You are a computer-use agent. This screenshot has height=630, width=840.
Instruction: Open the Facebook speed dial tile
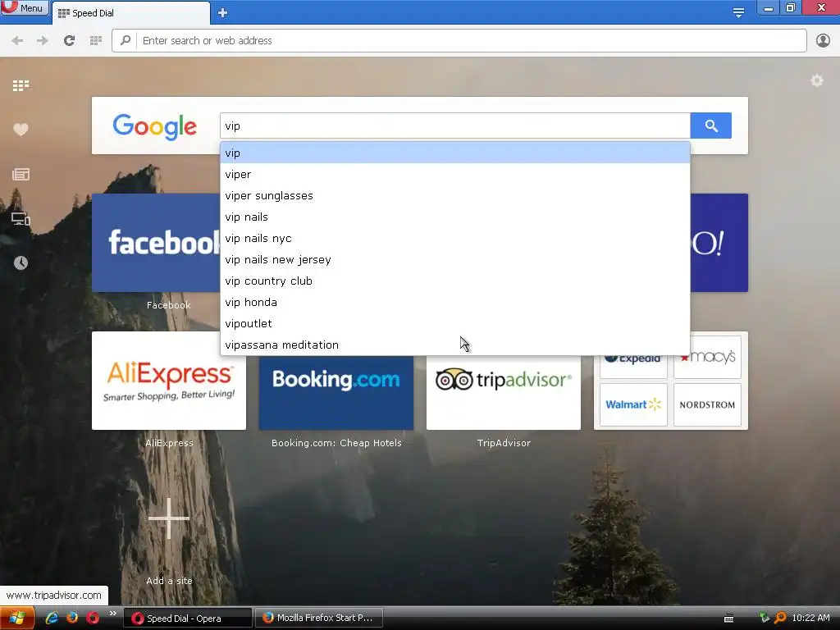[x=156, y=243]
